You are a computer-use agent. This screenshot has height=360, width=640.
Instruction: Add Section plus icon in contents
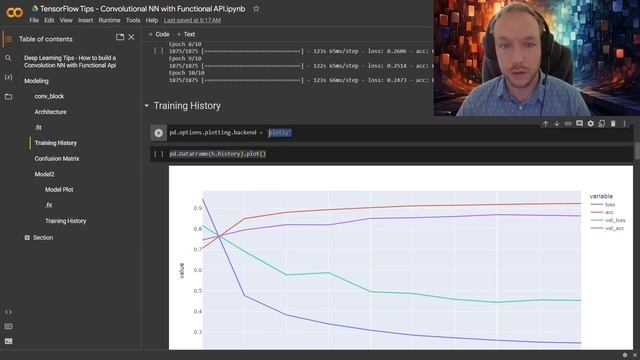coord(27,238)
